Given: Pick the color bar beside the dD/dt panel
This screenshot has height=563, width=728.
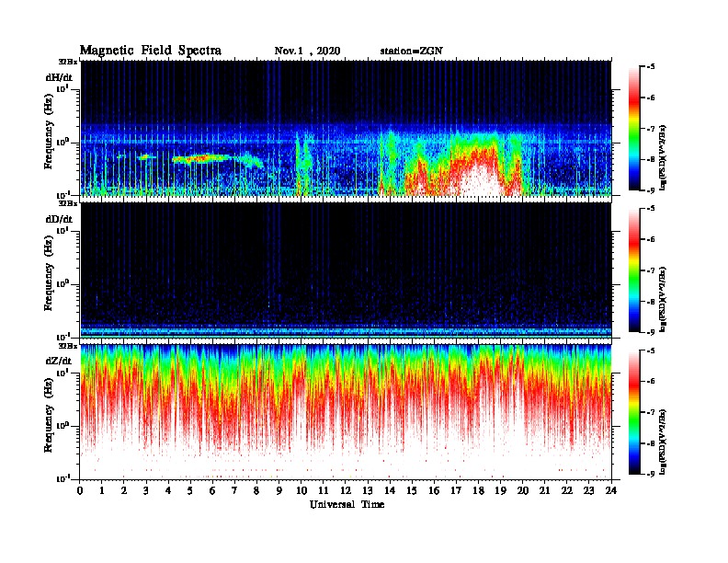Looking at the screenshot, I should click(x=634, y=270).
